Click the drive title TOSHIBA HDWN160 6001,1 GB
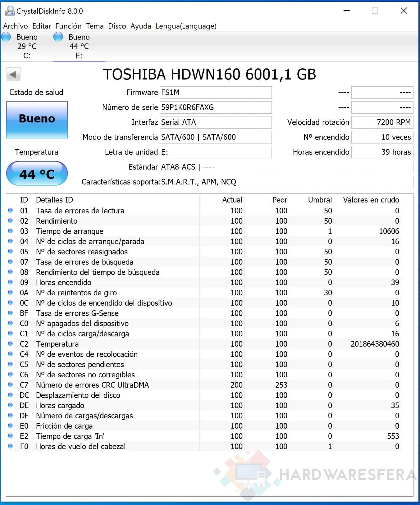420x505 pixels. (x=209, y=74)
